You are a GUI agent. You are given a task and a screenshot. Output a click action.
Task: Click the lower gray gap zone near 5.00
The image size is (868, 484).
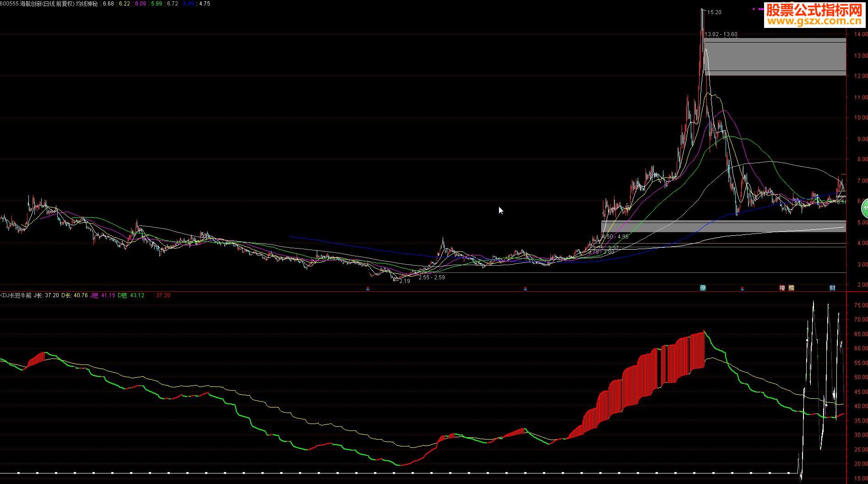(x=723, y=226)
